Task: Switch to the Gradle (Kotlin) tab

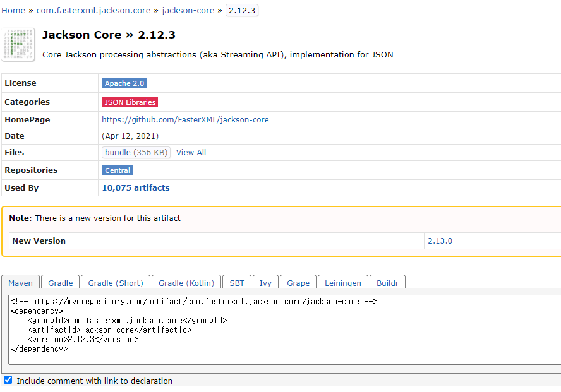Action: (x=186, y=283)
